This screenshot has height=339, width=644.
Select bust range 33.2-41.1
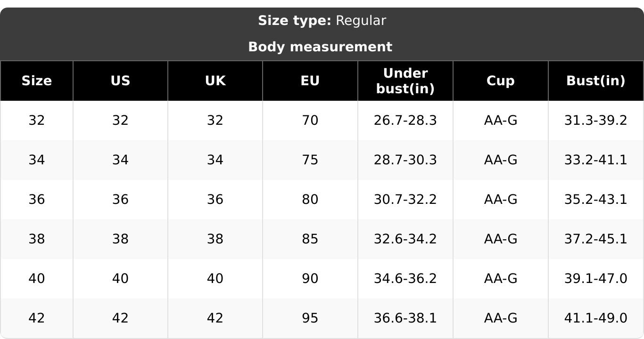596,160
